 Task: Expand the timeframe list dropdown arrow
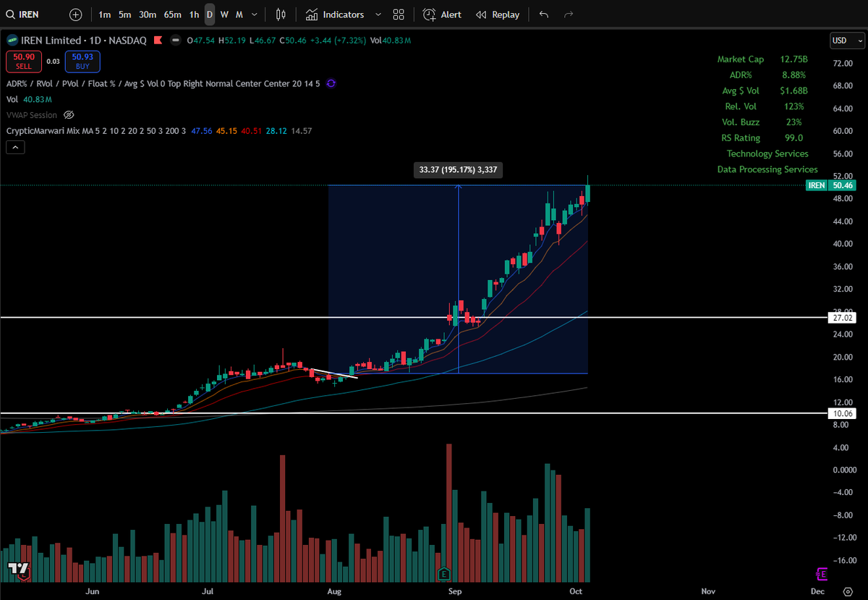point(254,14)
